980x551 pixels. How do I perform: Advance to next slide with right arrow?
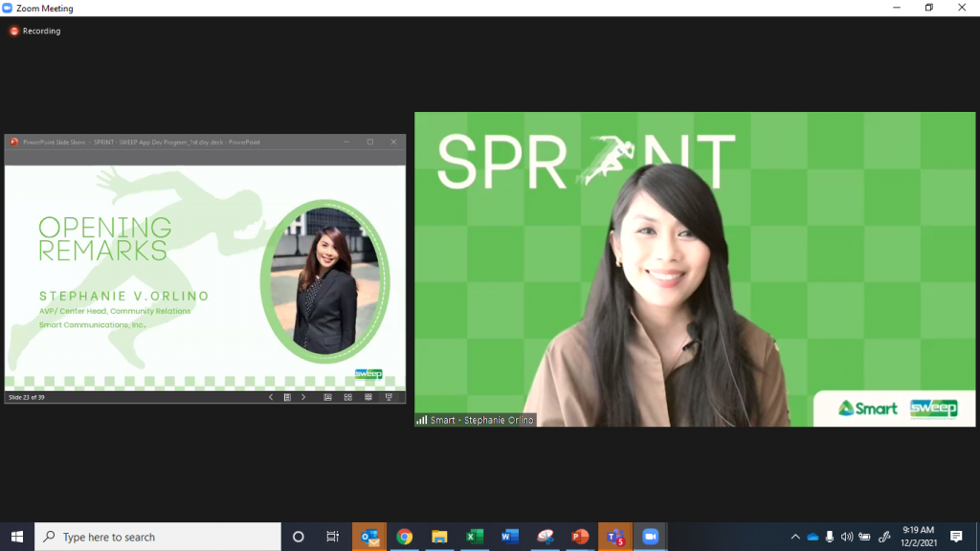tap(304, 397)
